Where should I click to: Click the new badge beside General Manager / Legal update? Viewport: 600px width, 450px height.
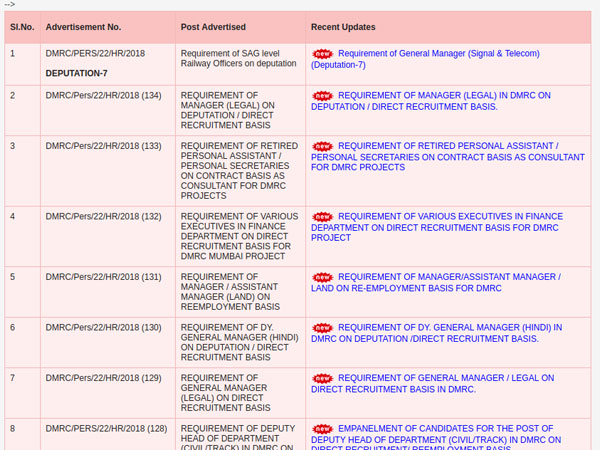tap(323, 378)
